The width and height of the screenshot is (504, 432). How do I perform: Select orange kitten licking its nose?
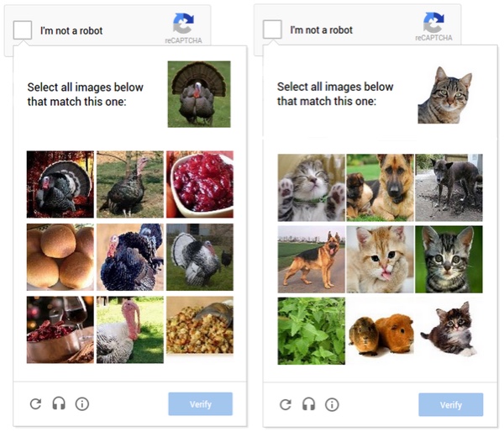381,259
